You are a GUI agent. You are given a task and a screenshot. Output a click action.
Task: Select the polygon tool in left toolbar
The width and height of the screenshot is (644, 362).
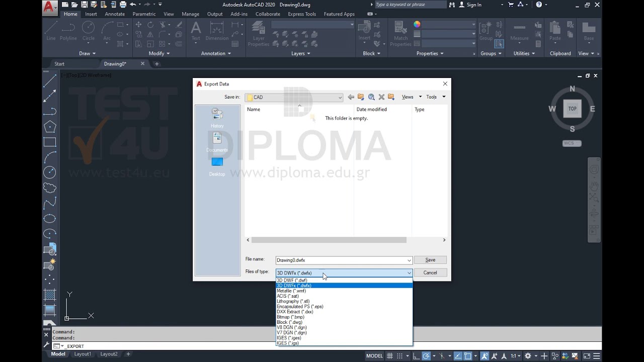(49, 127)
